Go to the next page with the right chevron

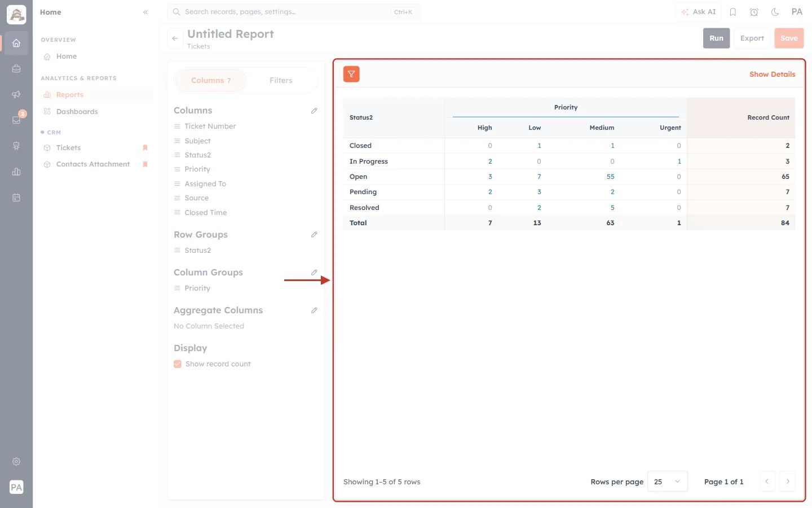pyautogui.click(x=788, y=481)
